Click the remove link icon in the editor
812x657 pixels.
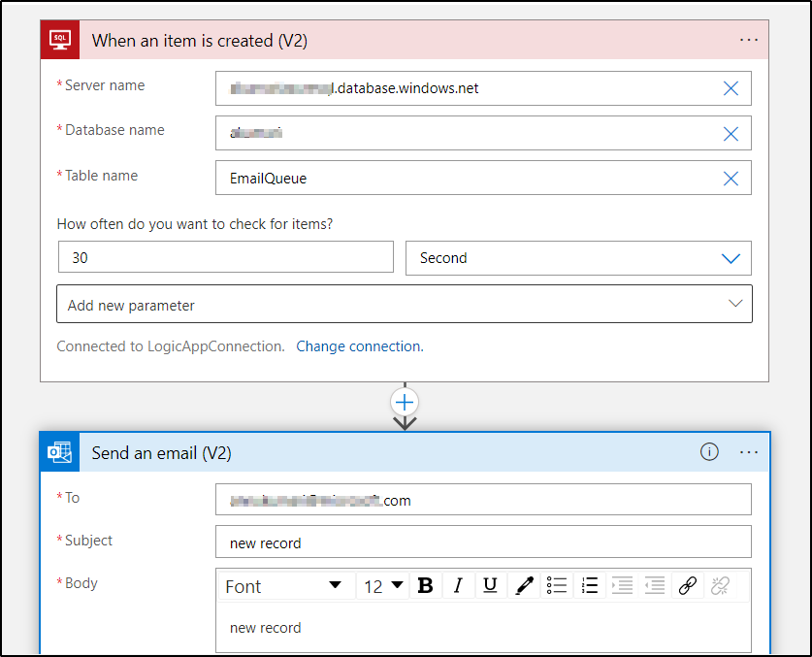pos(720,585)
